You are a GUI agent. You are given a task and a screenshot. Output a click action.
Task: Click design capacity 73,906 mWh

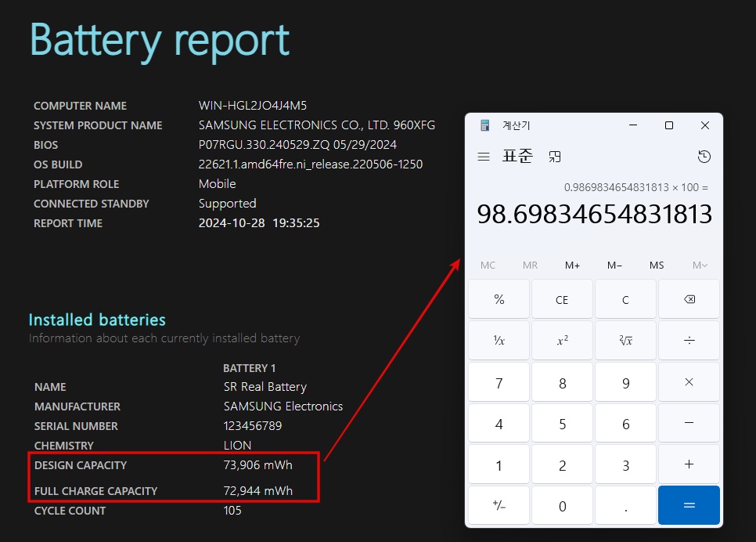coord(258,465)
